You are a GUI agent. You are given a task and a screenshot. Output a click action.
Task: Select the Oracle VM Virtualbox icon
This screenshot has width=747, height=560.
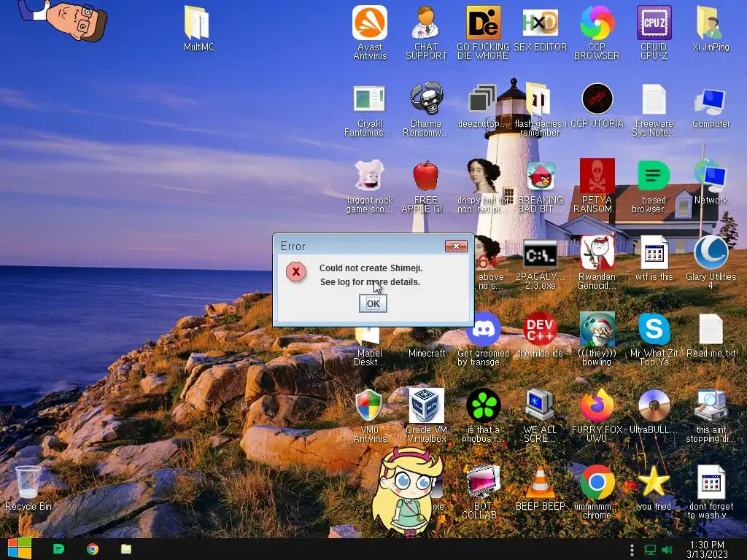coord(426,405)
